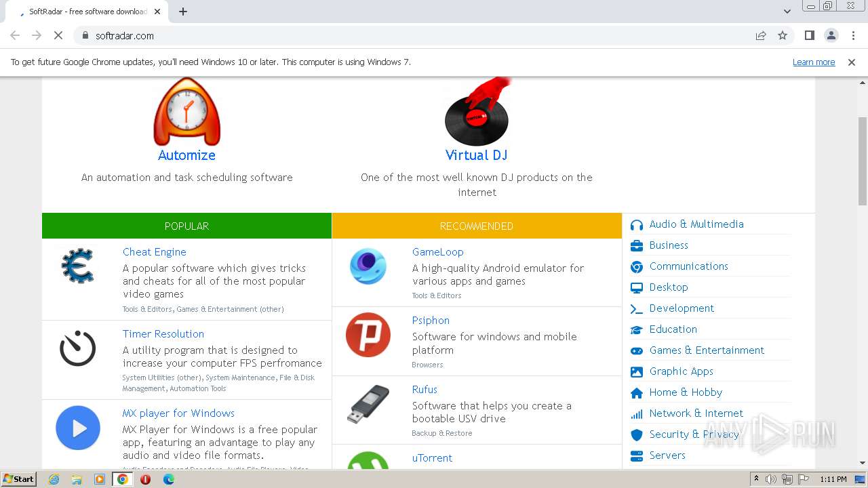The width and height of the screenshot is (868, 488).
Task: Open the Virtual DJ title link
Action: (x=477, y=155)
